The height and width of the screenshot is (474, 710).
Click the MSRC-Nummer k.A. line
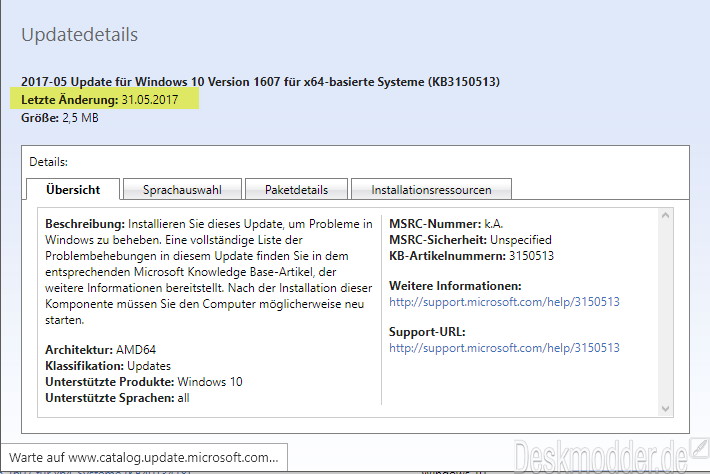(x=446, y=224)
